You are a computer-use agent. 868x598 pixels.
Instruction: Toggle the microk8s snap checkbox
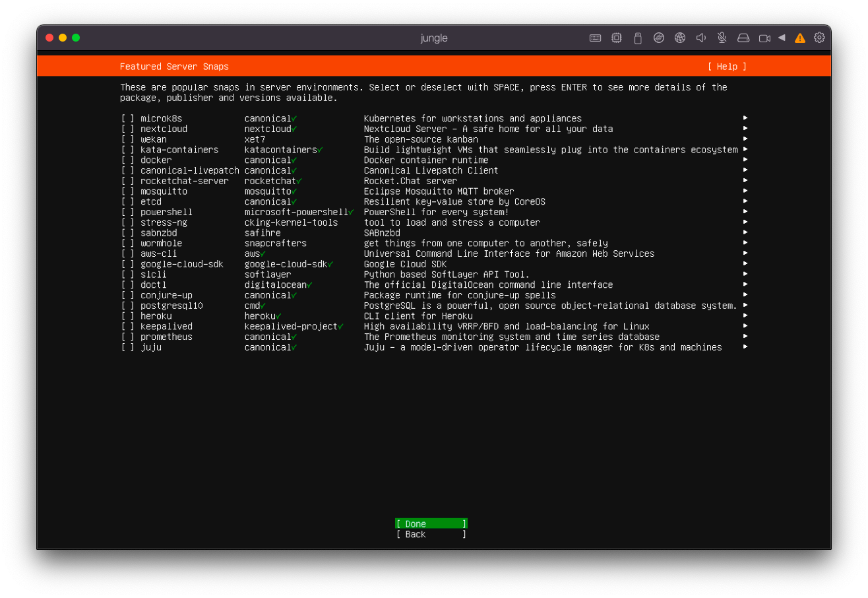127,119
